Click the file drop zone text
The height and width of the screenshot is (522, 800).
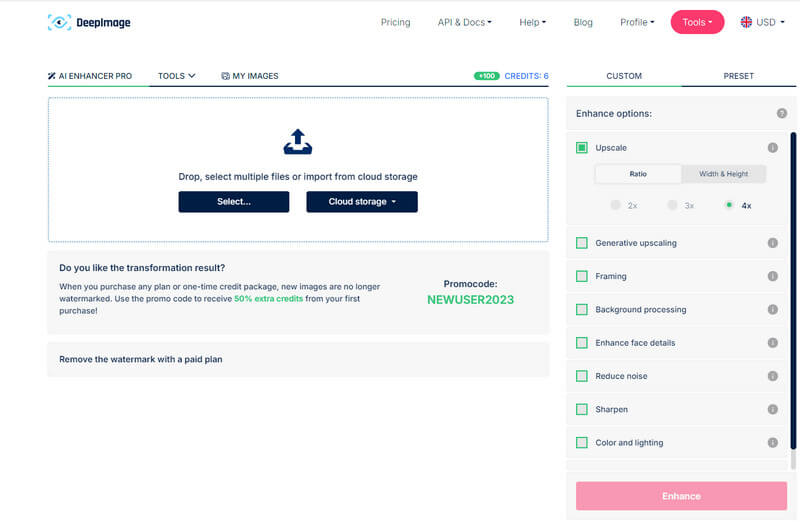click(x=298, y=177)
